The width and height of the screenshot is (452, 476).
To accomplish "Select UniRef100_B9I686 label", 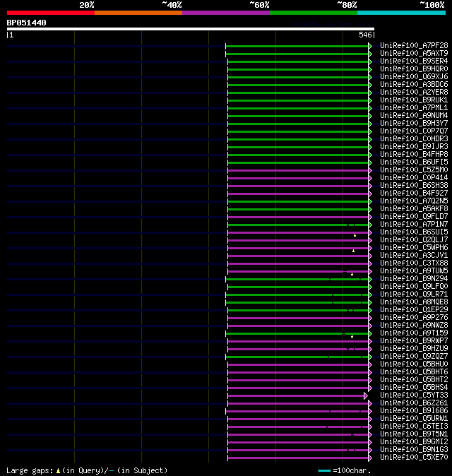I will point(414,411).
